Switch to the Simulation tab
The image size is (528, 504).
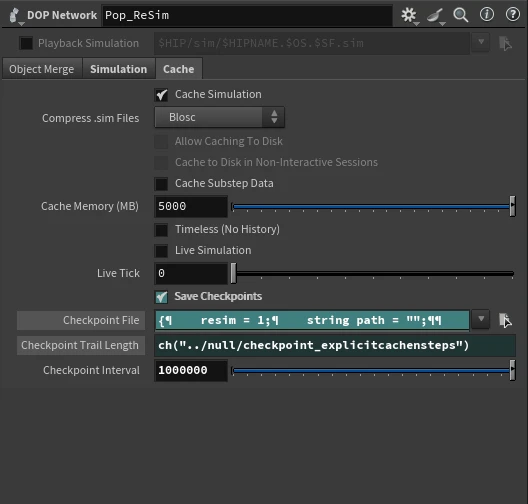[119, 69]
